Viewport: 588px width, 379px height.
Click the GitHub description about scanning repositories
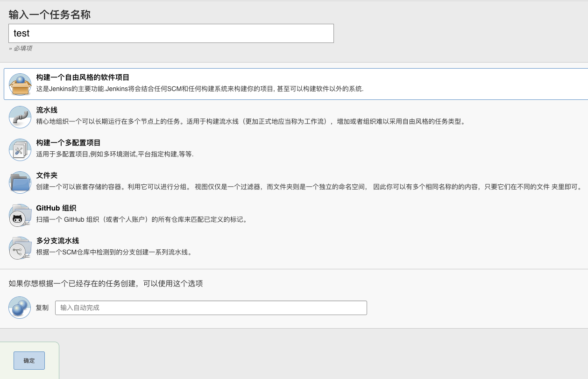[x=142, y=219]
